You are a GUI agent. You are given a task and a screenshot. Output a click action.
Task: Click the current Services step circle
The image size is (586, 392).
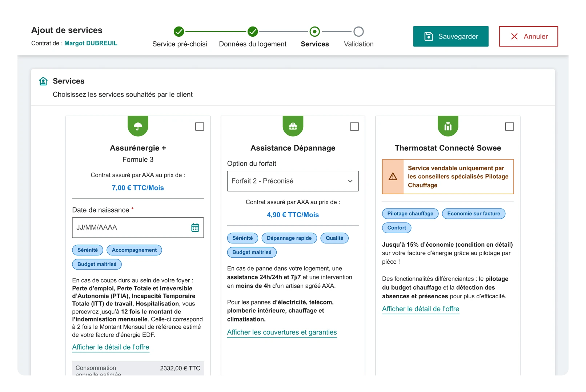click(x=315, y=32)
